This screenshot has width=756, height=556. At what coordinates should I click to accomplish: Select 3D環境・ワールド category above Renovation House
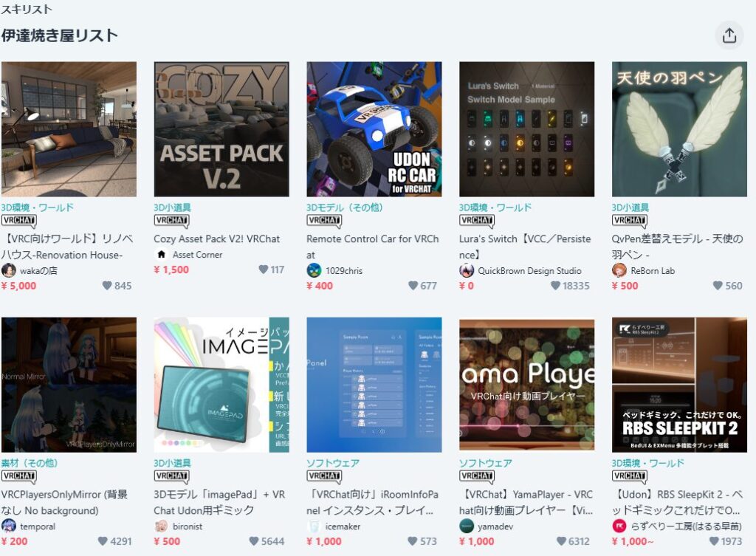coord(37,207)
